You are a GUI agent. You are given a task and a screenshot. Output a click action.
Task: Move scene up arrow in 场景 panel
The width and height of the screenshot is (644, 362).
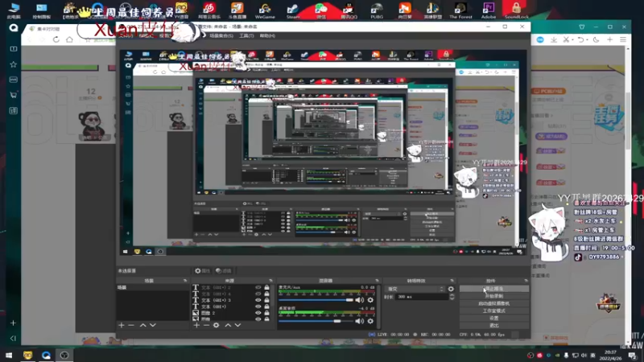pos(142,326)
